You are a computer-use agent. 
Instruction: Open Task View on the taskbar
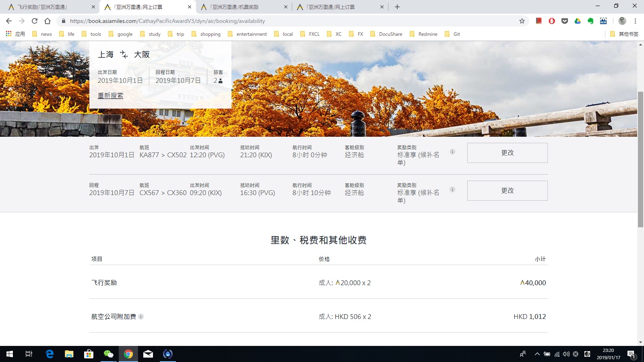coord(29,354)
